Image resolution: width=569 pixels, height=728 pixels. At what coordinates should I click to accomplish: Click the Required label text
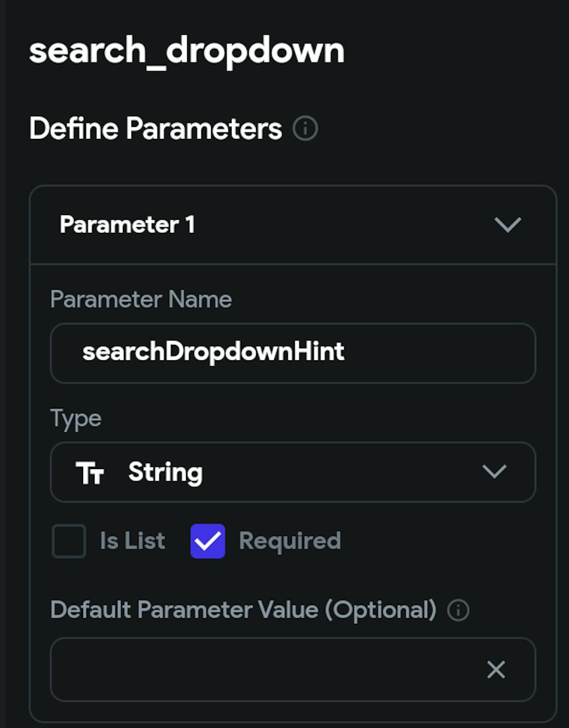[x=290, y=541]
